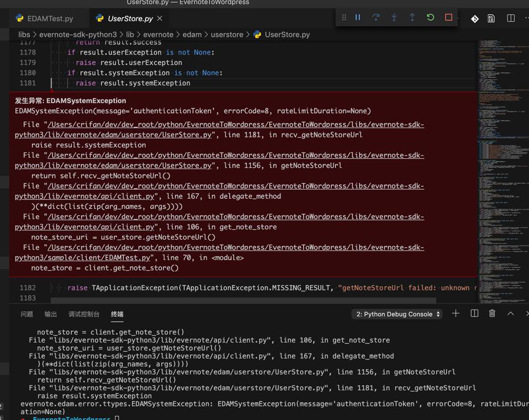The width and height of the screenshot is (529, 420).
Task: Open EDAMTest.py link at line 70 traceback
Action: click(x=220, y=252)
